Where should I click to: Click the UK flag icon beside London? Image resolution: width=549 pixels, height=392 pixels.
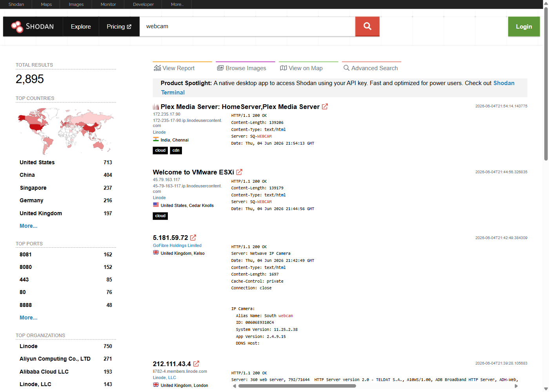[x=156, y=385]
